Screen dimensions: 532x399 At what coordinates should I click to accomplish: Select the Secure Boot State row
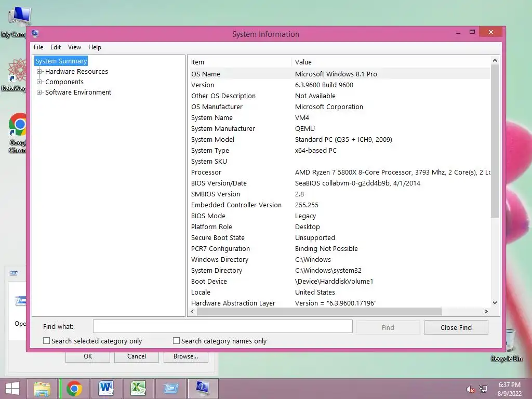[x=339, y=237]
